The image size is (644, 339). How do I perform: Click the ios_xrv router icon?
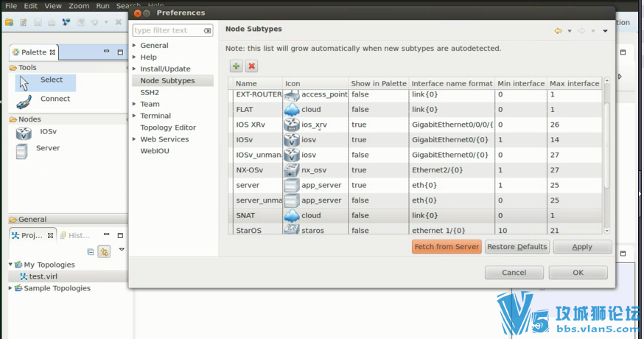(292, 125)
